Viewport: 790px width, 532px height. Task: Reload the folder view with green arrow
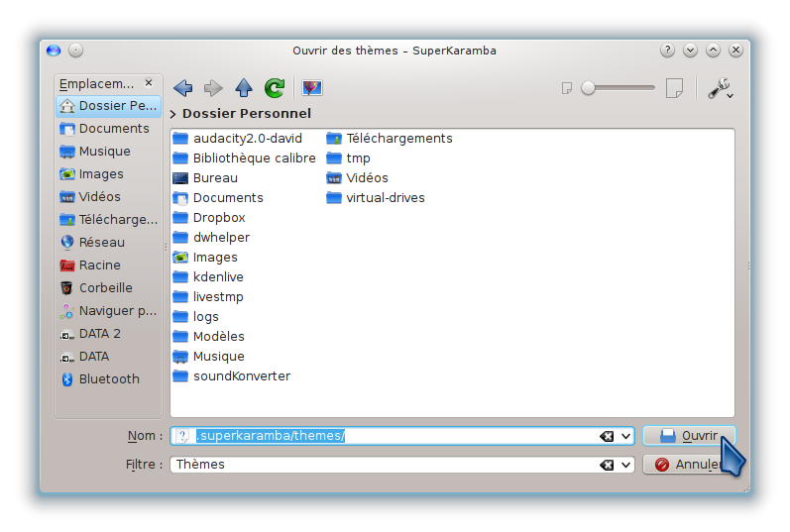tap(275, 88)
